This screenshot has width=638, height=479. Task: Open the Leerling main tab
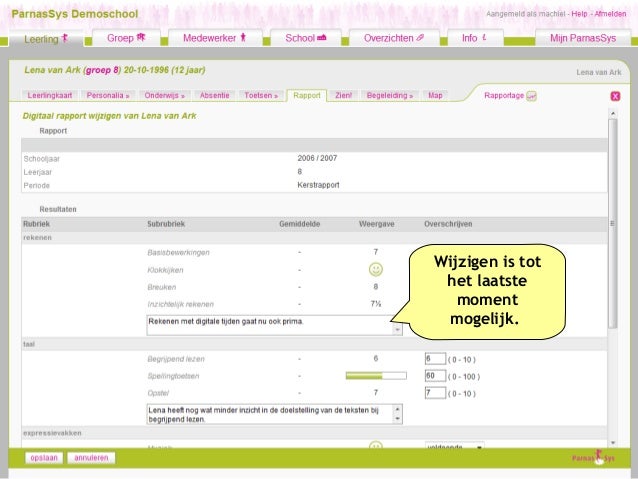point(46,39)
